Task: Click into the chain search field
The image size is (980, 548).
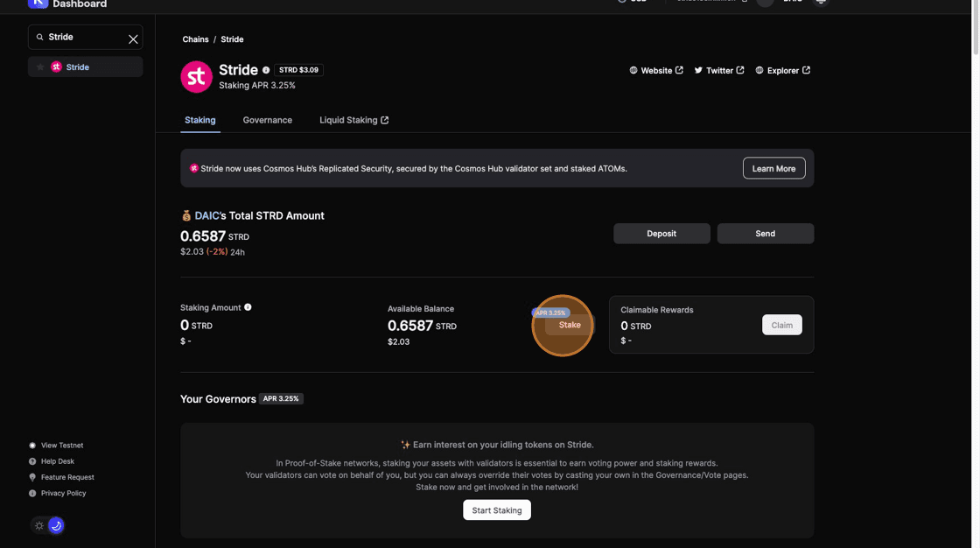Action: (83, 38)
